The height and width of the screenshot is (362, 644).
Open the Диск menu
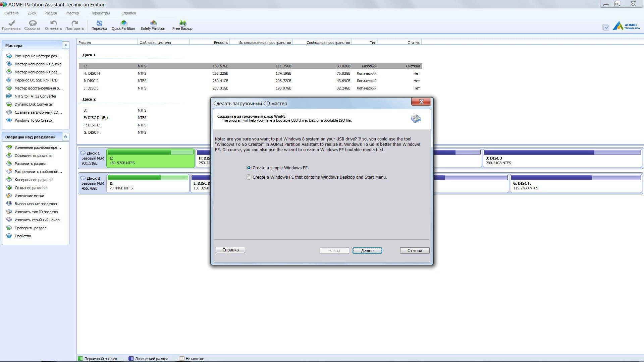(32, 13)
